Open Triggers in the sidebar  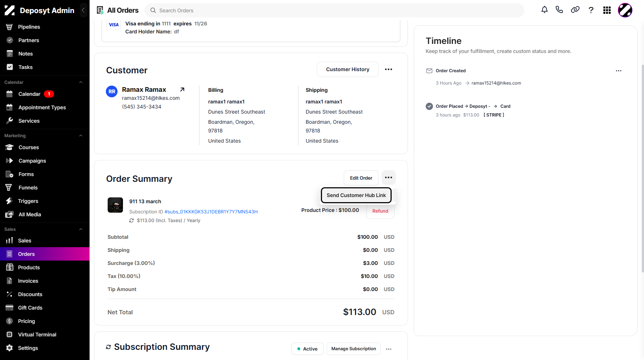coord(45,201)
